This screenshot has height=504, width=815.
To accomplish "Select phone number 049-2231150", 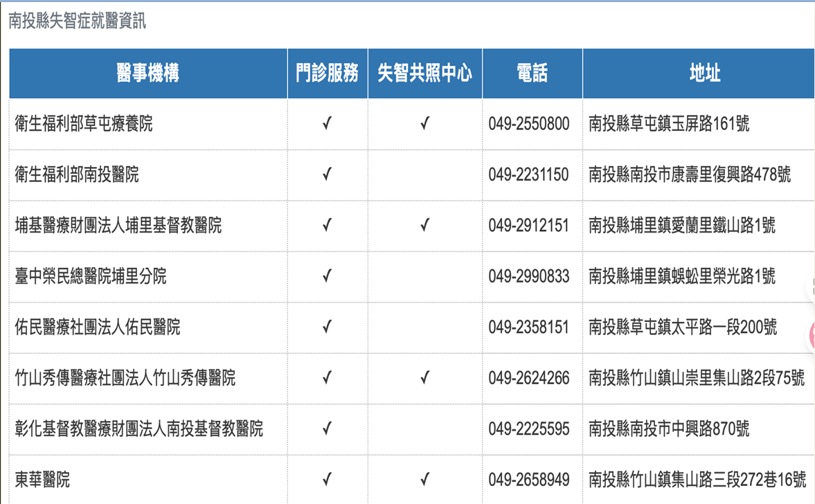I will tap(528, 174).
